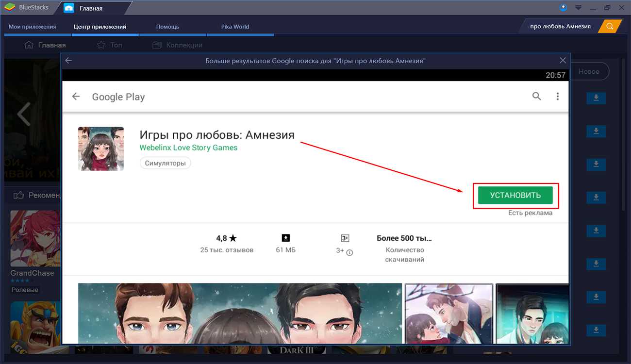Open Webelinx Love Story Games developer link

(188, 148)
